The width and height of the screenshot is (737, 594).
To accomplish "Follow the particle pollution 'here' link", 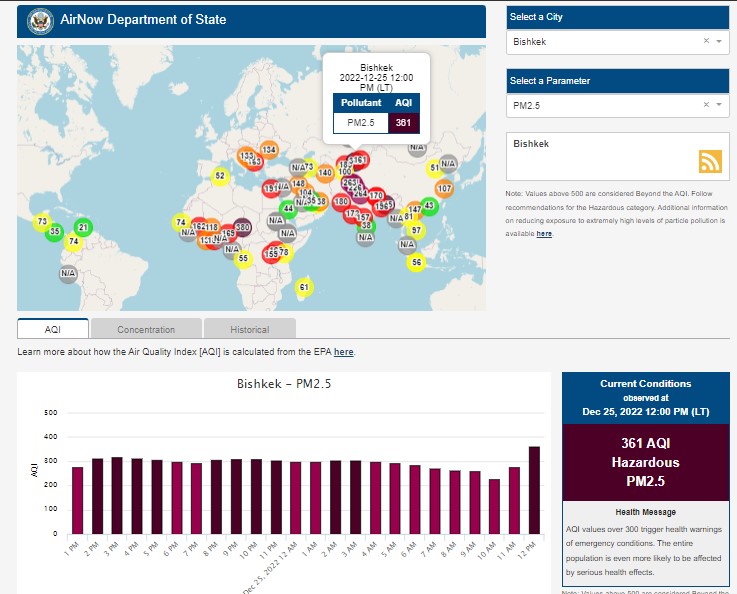I will tap(544, 234).
